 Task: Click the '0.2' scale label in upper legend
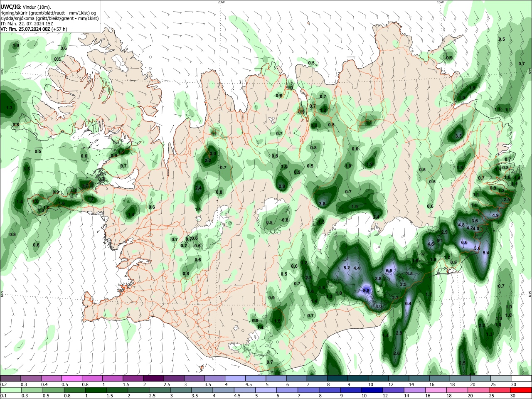3,384
